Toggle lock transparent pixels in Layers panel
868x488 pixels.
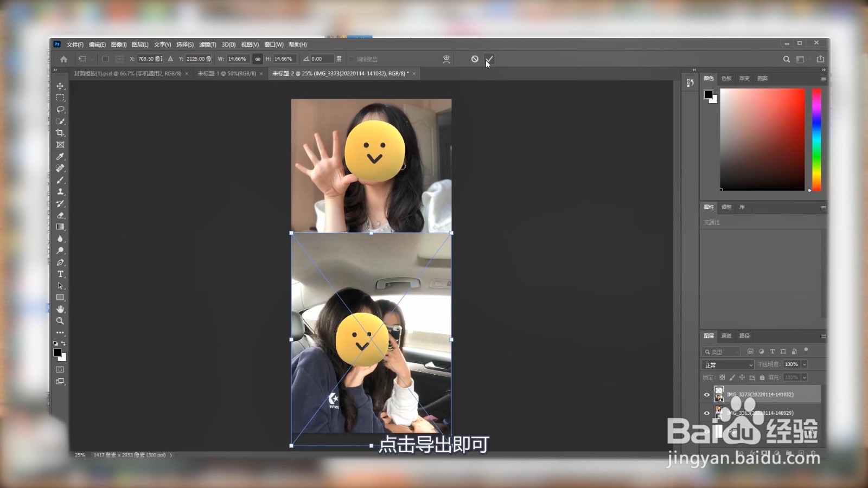point(723,377)
